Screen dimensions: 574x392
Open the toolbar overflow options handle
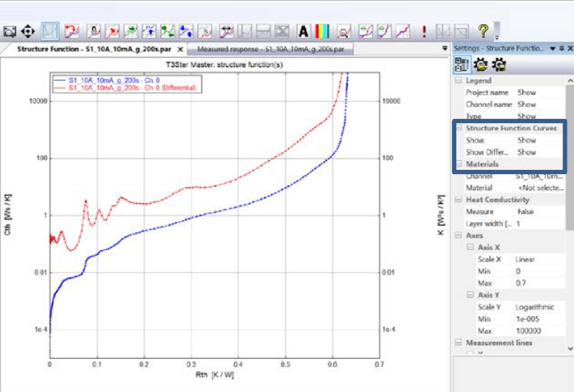click(x=497, y=32)
